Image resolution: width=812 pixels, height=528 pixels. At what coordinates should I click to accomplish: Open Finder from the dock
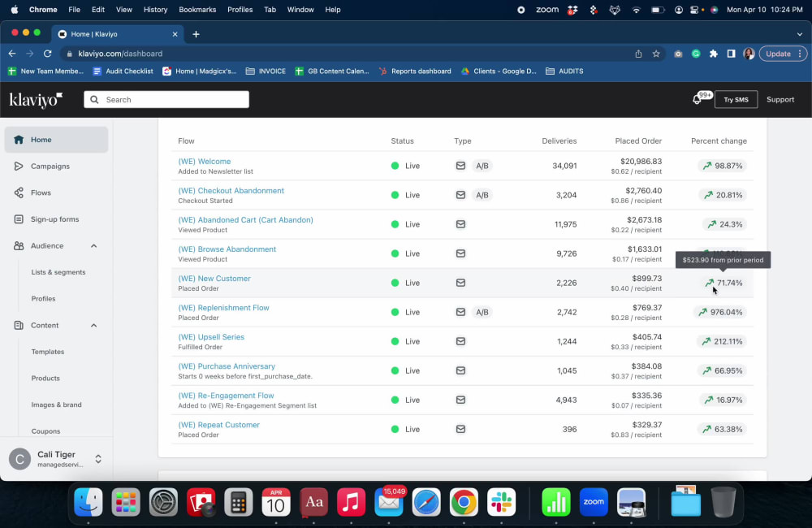[x=88, y=502]
